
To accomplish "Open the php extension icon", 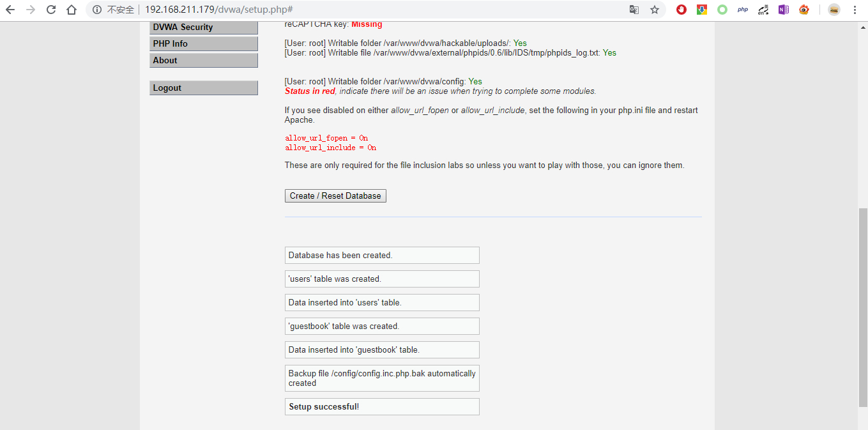I will 743,10.
